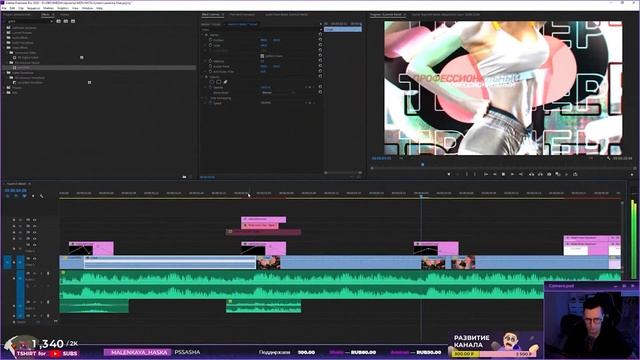This screenshot has width=640, height=360.
Task: Open the Graphics menu
Action: click(x=63, y=8)
